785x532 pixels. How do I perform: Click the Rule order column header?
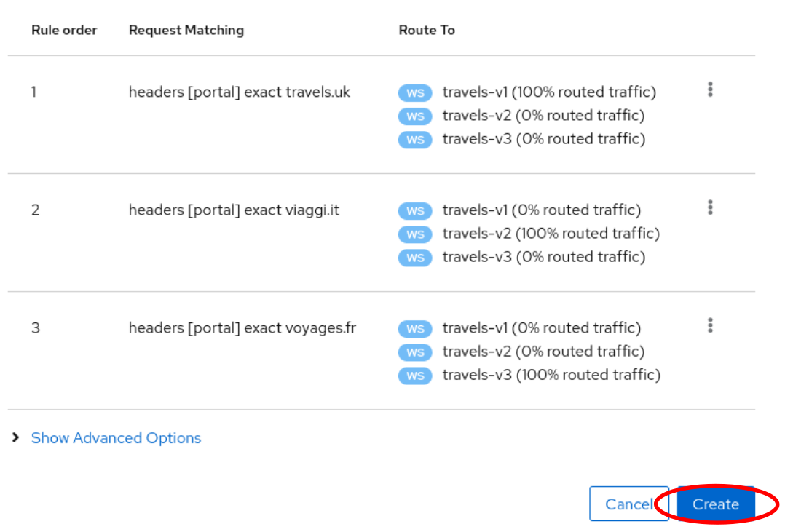[64, 30]
